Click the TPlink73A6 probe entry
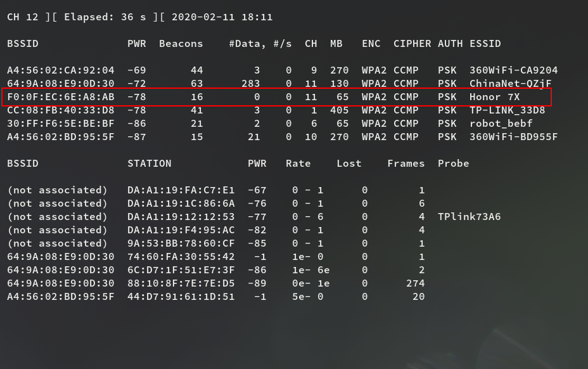 tap(469, 217)
